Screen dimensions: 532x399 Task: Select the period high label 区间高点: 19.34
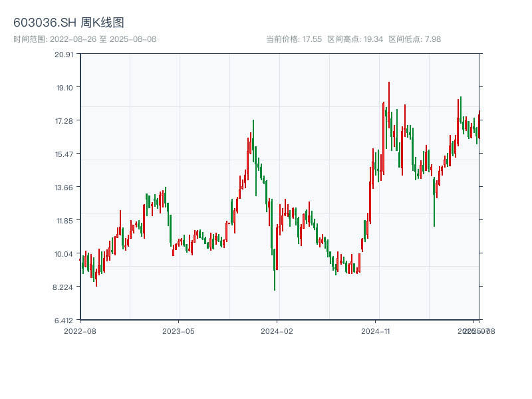click(355, 39)
